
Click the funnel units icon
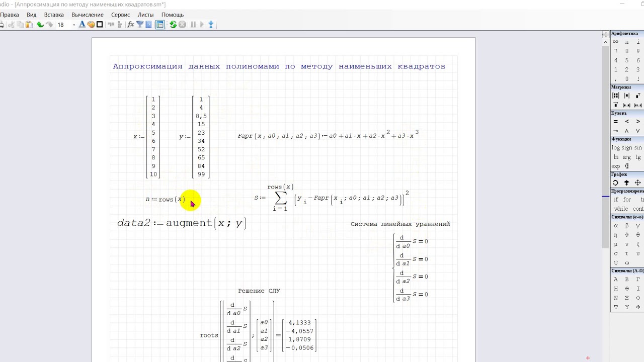point(140,25)
